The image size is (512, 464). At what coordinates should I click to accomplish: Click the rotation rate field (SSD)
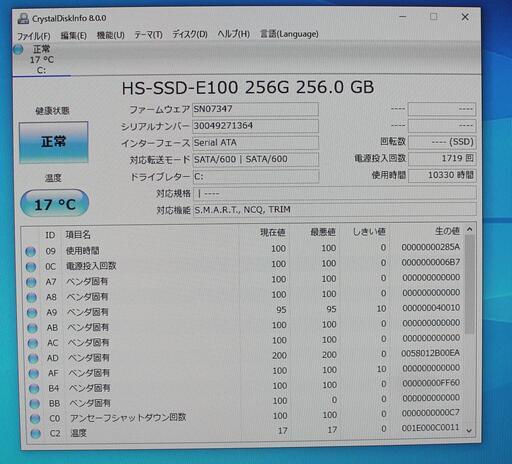(442, 142)
